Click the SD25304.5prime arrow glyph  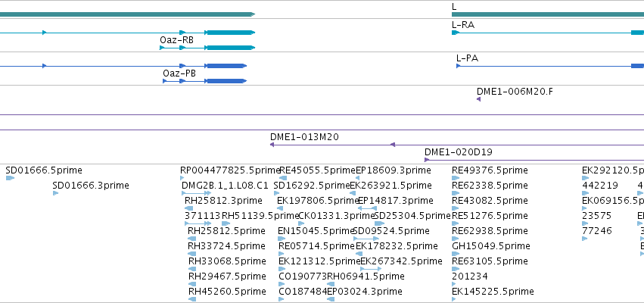click(x=379, y=223)
